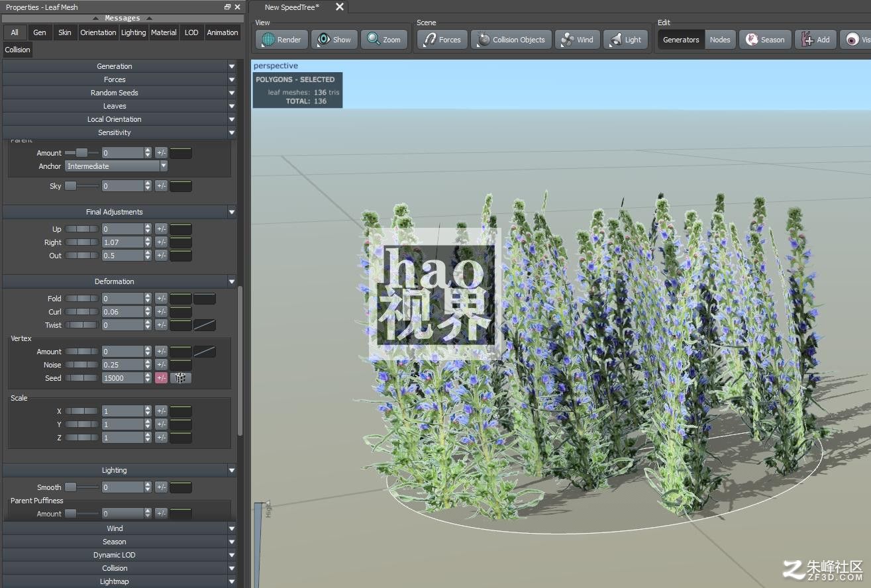Expand the Leaves section
This screenshot has height=588, width=871.
(x=120, y=106)
